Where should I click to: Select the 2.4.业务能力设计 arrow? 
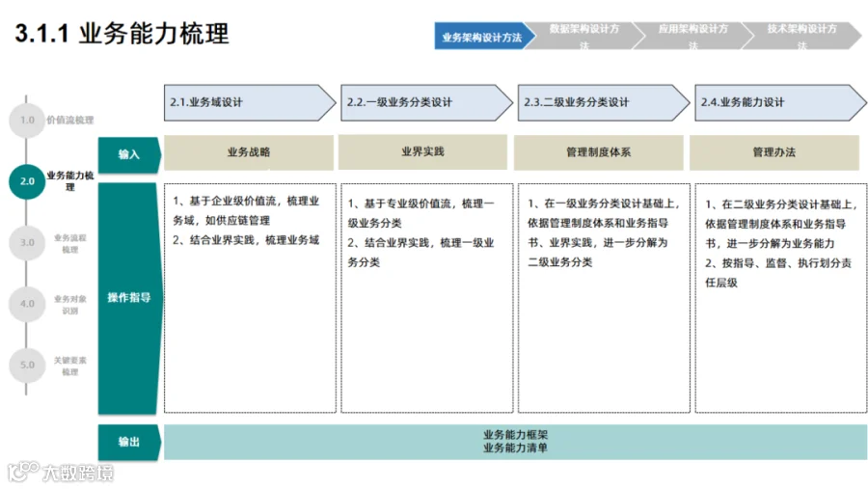[x=780, y=102]
